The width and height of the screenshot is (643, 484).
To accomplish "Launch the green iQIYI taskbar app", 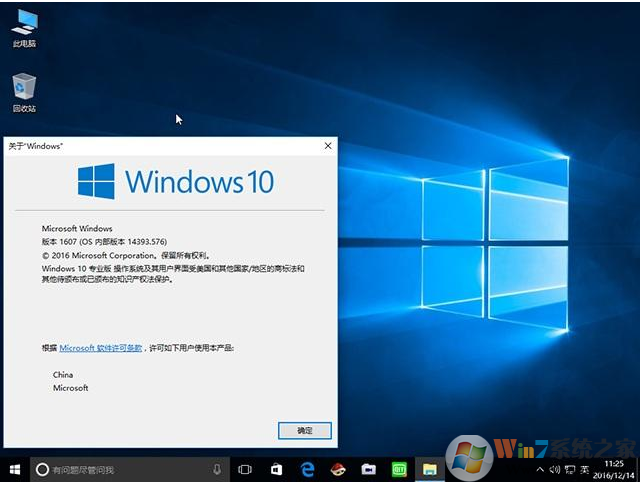I will pyautogui.click(x=398, y=469).
